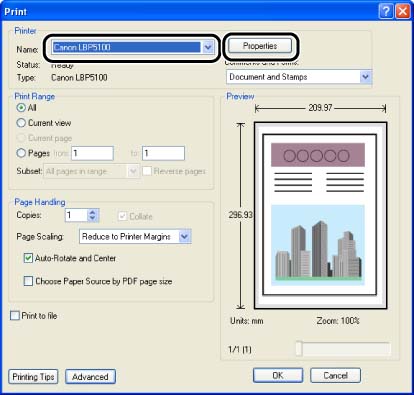Click the Printing Tips button
The image size is (414, 395).
coord(33,377)
